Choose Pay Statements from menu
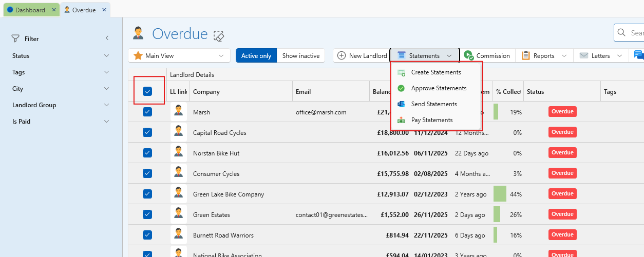The image size is (644, 257). point(436,120)
